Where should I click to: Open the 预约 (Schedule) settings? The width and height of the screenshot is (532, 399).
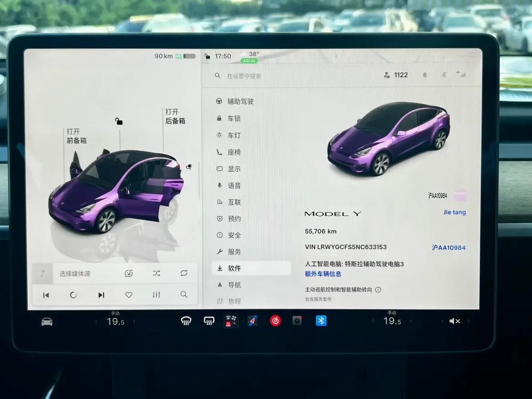pos(228,219)
